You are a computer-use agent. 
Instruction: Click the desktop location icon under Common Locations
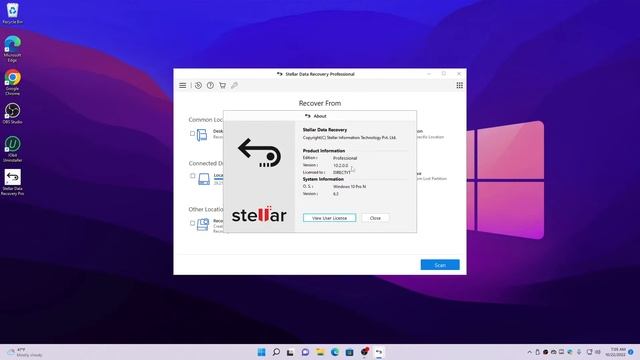202,135
